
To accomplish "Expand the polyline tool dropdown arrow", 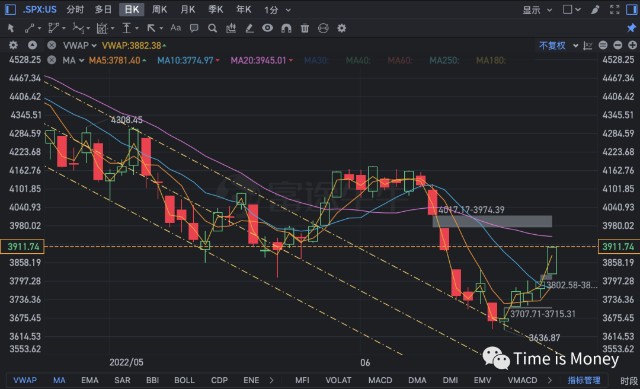I will coord(64,29).
